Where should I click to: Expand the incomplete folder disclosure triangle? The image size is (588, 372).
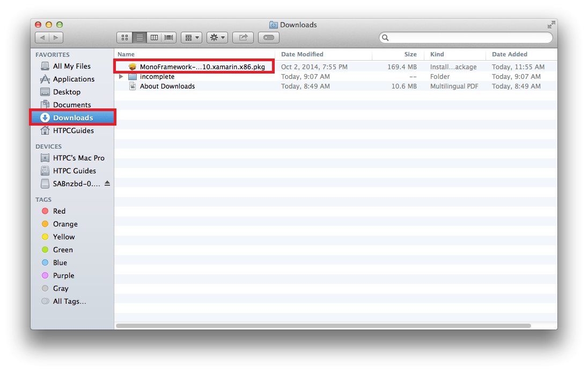pyautogui.click(x=121, y=77)
